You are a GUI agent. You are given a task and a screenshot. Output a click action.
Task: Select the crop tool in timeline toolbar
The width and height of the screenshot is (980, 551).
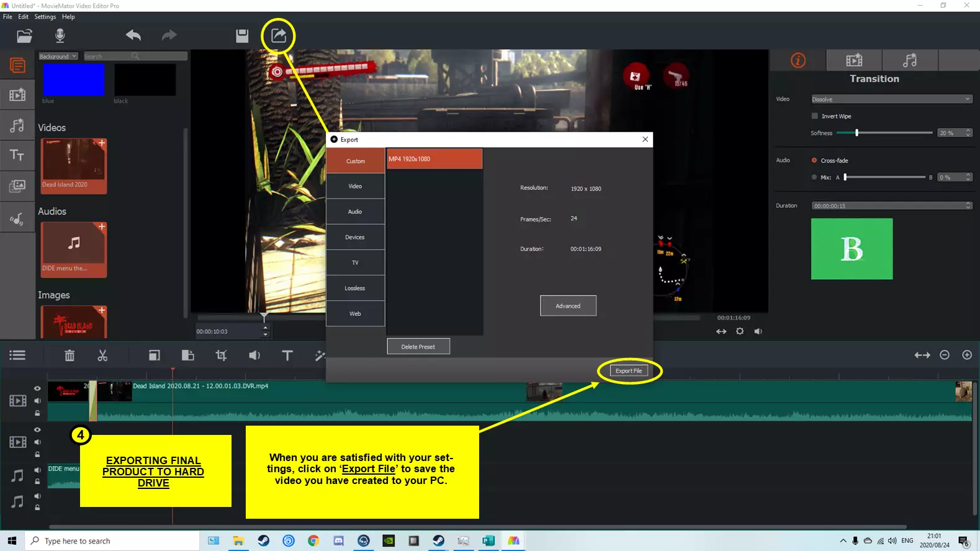pos(221,356)
